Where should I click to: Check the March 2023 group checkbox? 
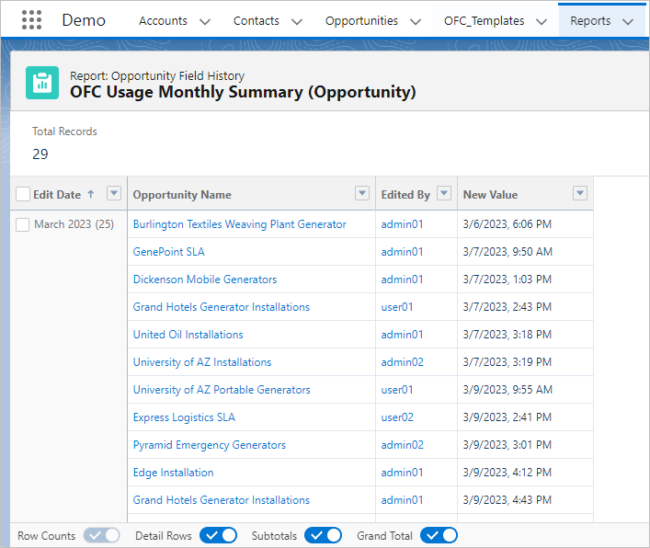click(x=22, y=225)
